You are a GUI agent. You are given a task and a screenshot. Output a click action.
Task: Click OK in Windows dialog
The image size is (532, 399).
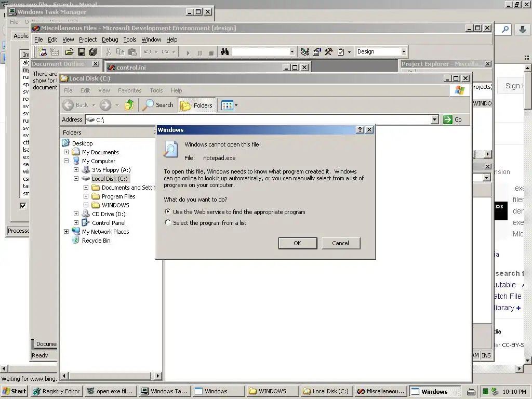tap(298, 243)
